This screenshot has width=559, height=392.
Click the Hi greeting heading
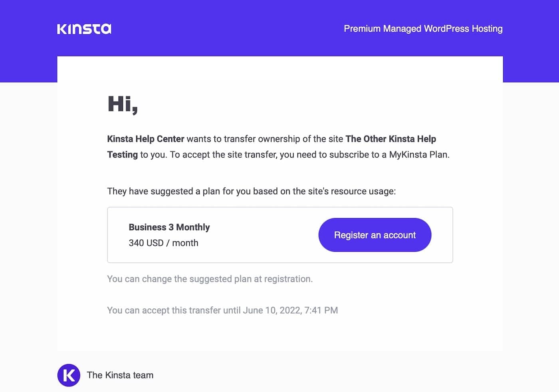(122, 105)
